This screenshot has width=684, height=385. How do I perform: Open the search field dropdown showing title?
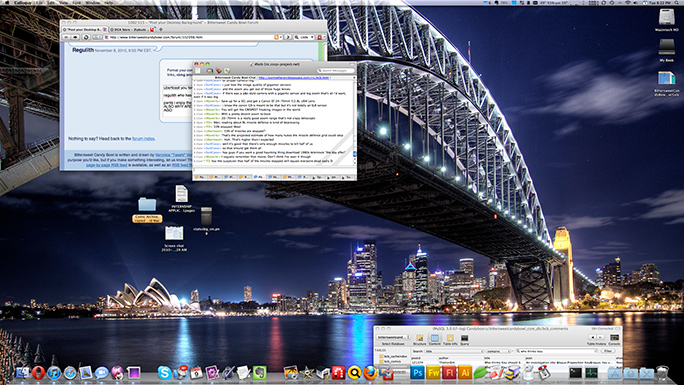click(454, 351)
